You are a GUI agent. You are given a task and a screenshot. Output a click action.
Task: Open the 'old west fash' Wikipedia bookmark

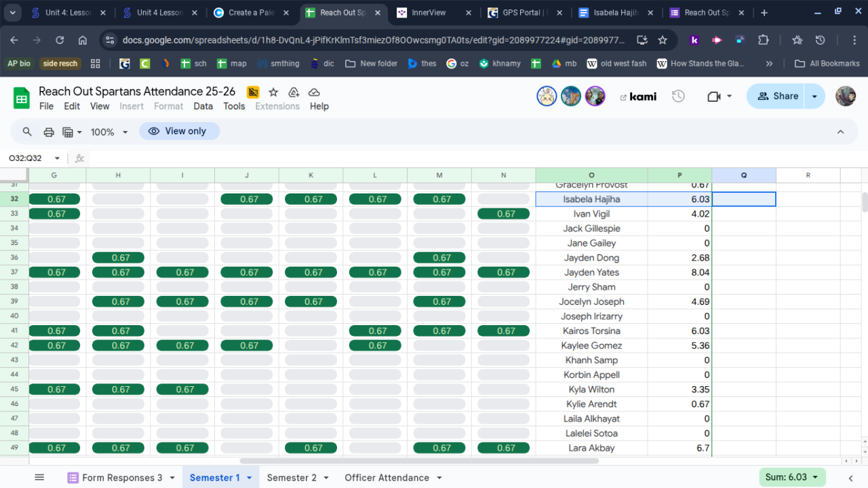(x=616, y=63)
